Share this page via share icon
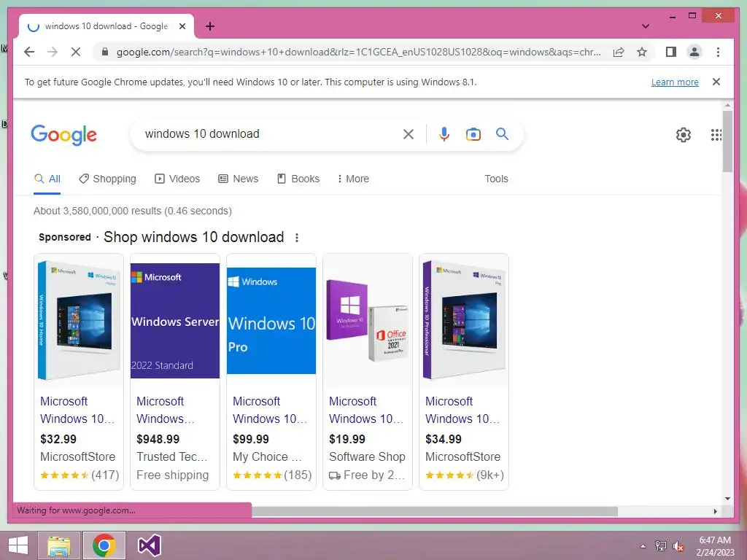Viewport: 747px width, 560px height. tap(619, 52)
